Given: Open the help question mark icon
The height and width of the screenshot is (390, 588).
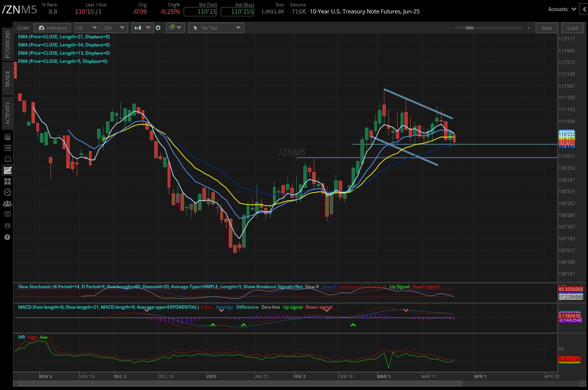Looking at the screenshot, I should (x=7, y=237).
